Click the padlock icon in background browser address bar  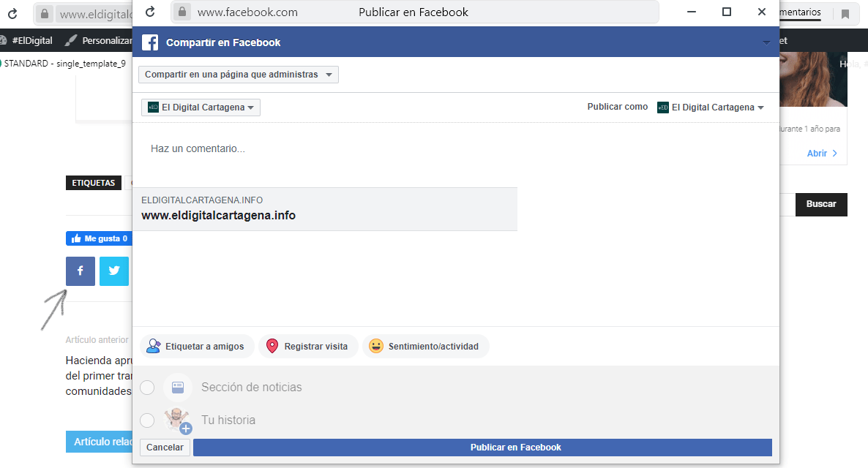coord(45,14)
